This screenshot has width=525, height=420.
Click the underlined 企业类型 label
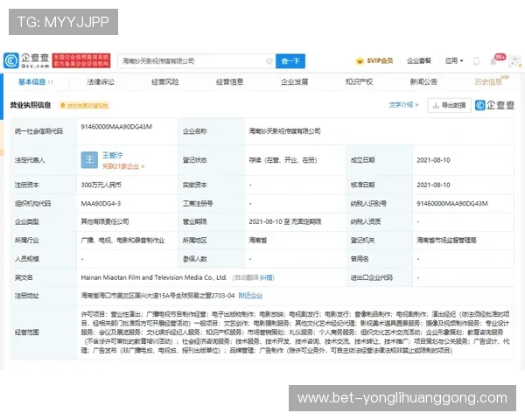point(27,221)
